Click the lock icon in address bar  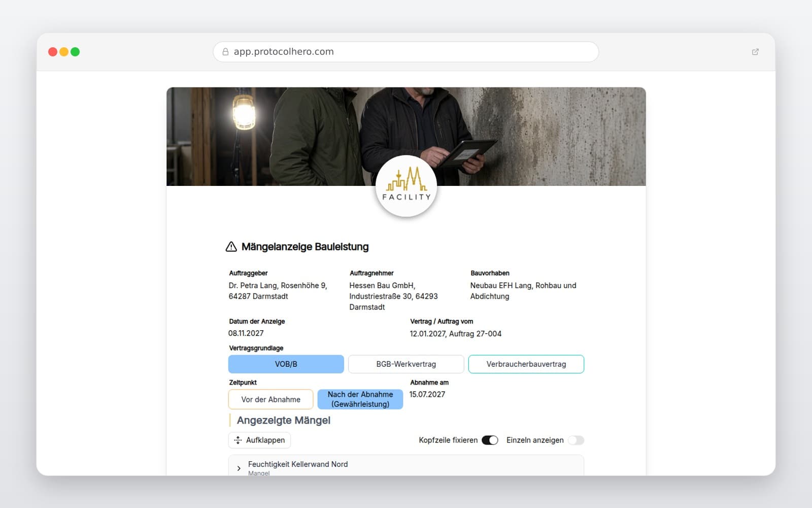coord(225,52)
